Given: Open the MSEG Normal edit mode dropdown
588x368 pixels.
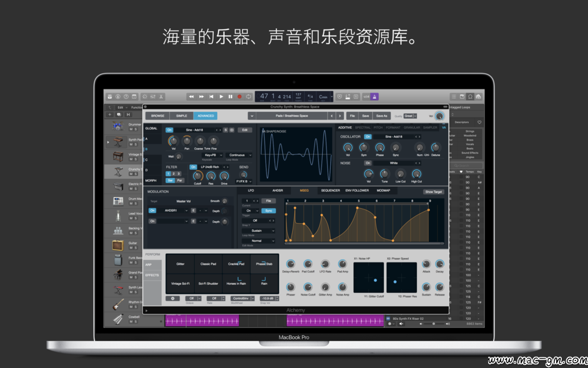Looking at the screenshot, I should [x=258, y=241].
